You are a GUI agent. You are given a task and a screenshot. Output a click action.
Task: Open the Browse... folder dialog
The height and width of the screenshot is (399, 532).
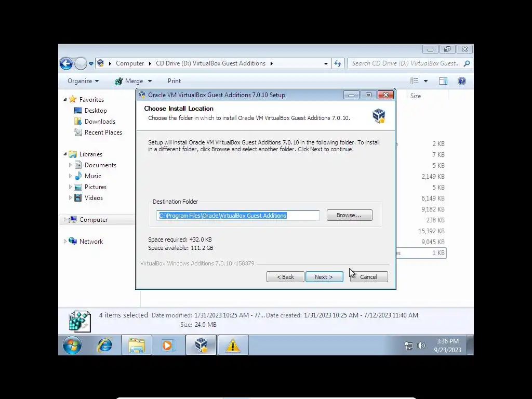pos(349,215)
